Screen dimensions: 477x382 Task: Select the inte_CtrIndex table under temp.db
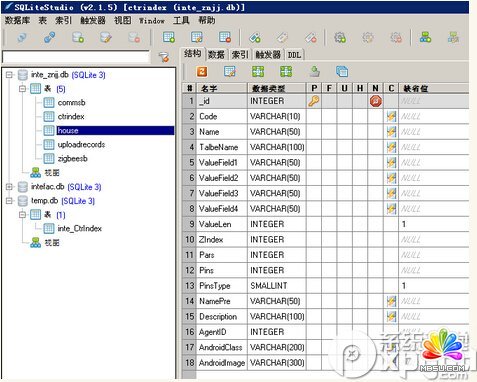tap(79, 229)
